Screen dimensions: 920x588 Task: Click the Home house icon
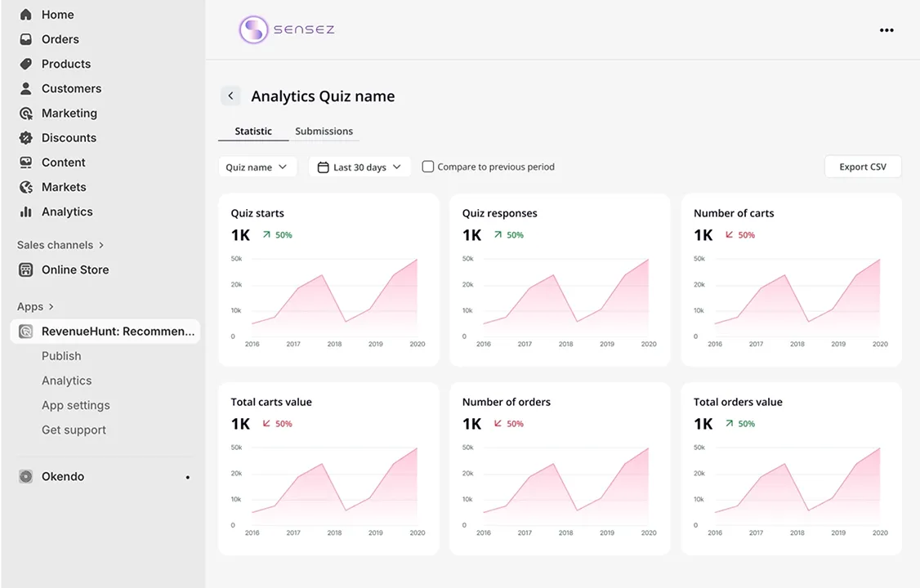[26, 15]
